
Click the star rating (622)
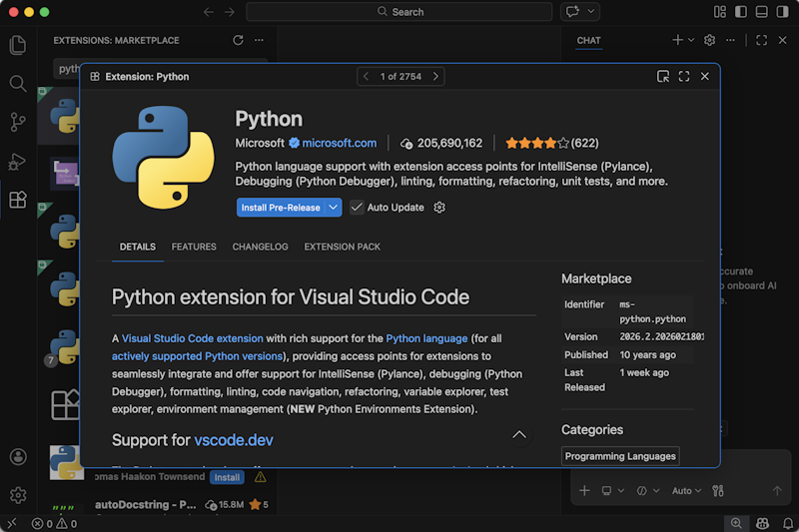[552, 143]
